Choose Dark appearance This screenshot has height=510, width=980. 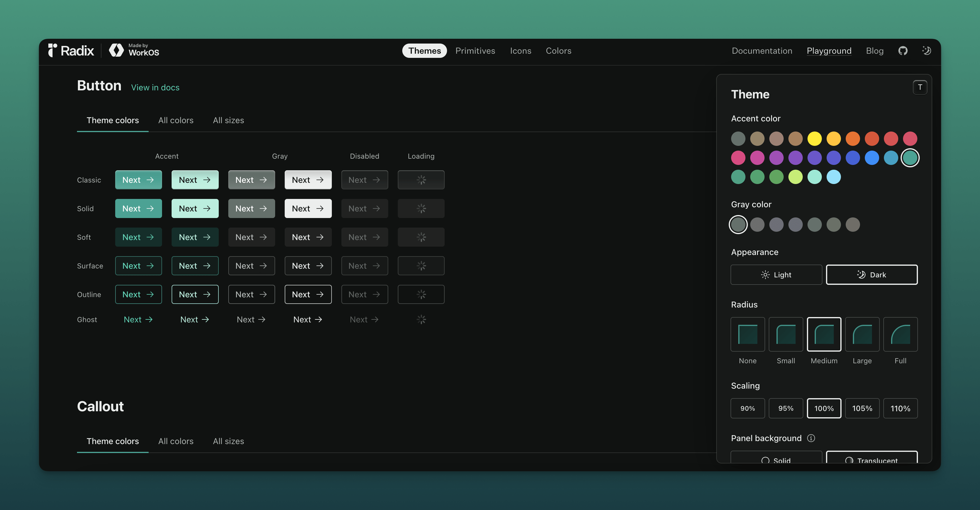872,275
